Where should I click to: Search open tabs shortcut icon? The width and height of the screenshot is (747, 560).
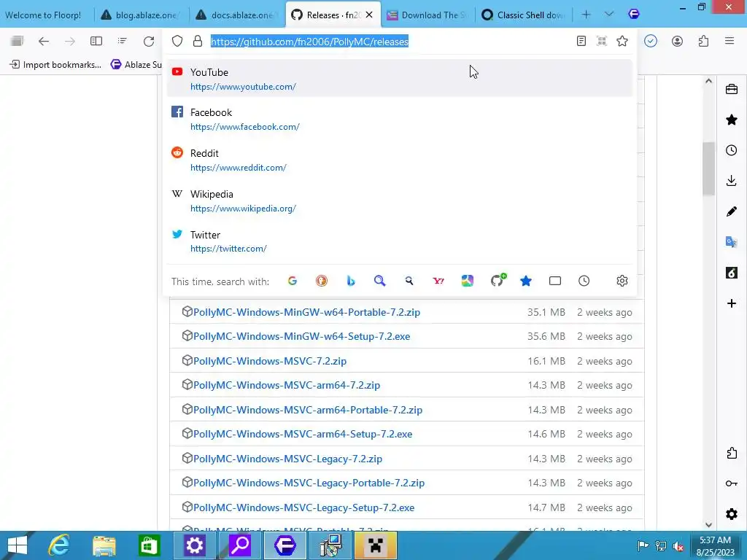click(555, 281)
